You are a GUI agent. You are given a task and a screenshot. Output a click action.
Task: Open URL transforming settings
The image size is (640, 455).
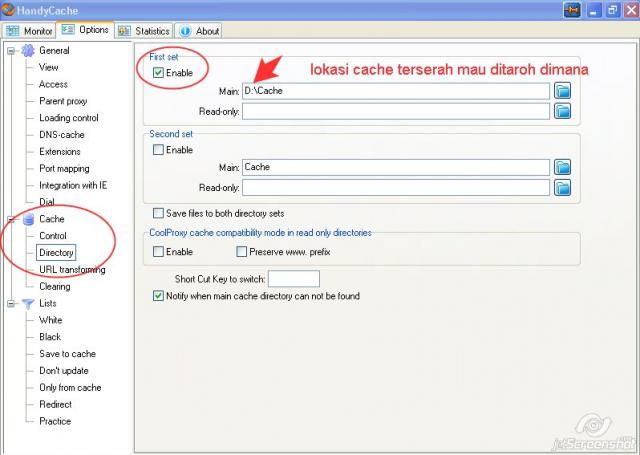click(72, 270)
